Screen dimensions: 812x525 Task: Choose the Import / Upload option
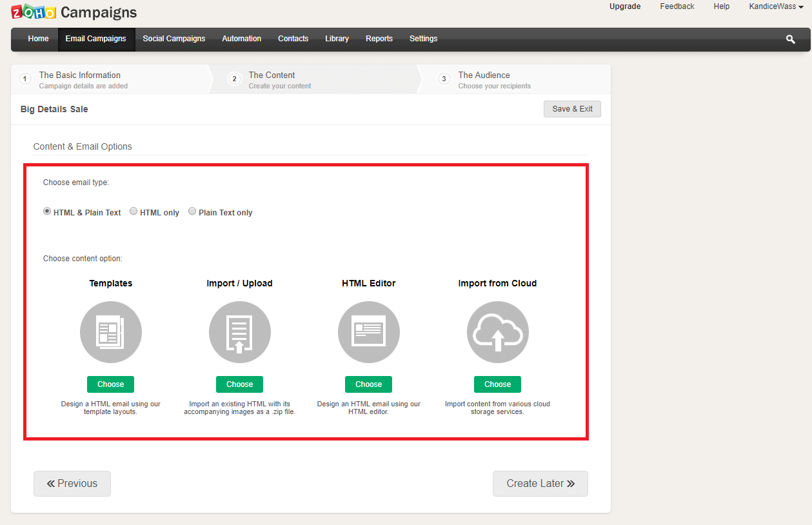[x=240, y=384]
